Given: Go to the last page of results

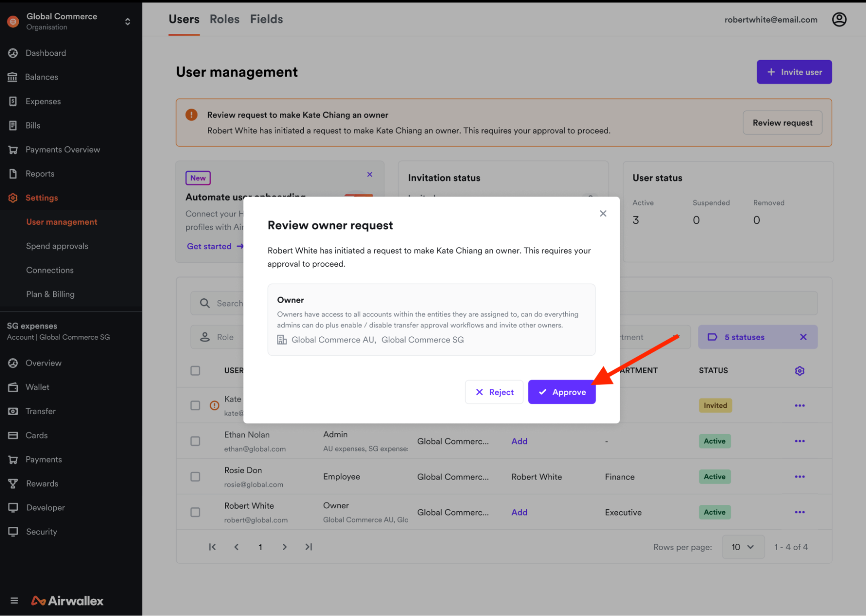Looking at the screenshot, I should tap(308, 547).
